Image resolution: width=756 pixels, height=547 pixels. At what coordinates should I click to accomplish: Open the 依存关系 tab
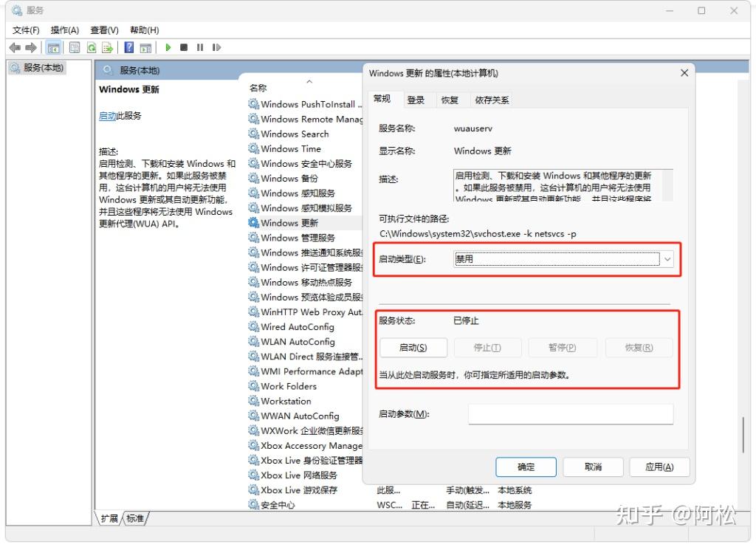click(492, 100)
